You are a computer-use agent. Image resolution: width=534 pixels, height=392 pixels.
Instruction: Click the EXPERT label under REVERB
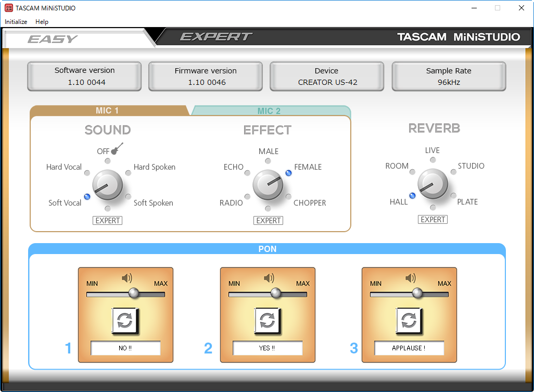[433, 219]
